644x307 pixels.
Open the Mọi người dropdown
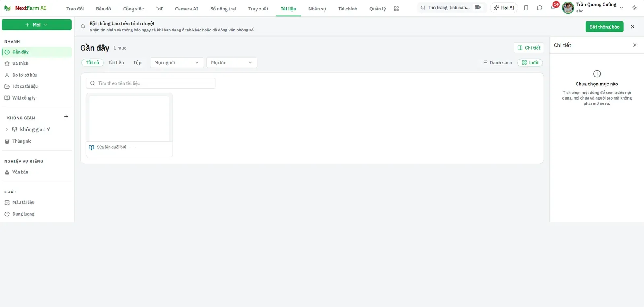click(177, 63)
